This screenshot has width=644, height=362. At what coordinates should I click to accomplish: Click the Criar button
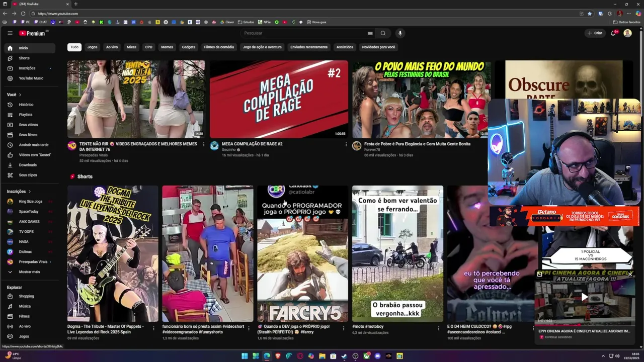tap(594, 33)
